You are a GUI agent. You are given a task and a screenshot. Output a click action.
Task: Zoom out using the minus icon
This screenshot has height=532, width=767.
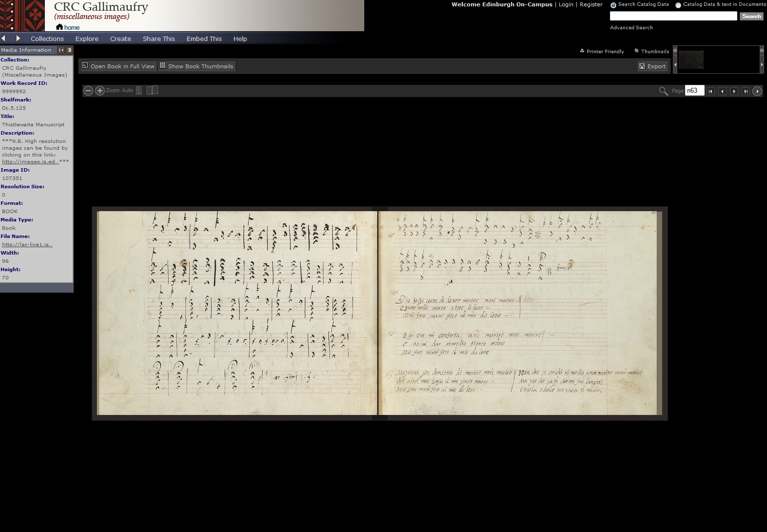point(88,91)
